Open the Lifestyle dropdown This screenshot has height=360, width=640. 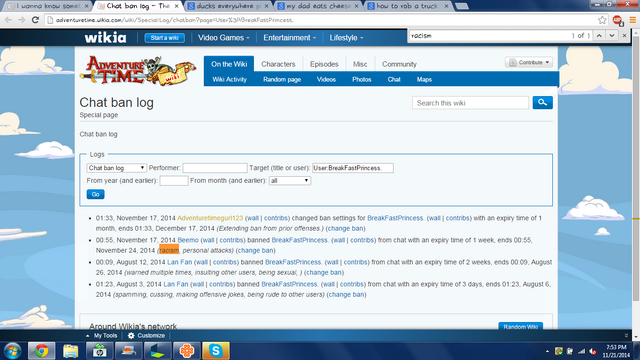pyautogui.click(x=346, y=38)
